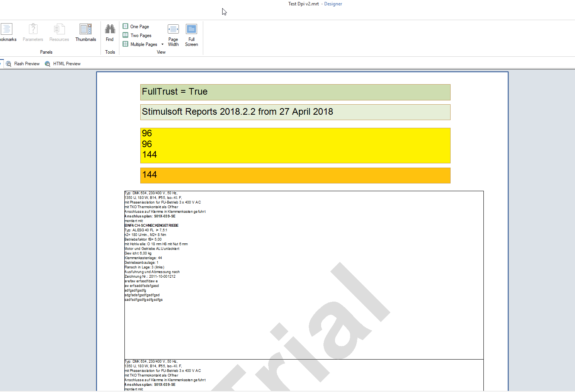Click the 'Designer' label in title bar
Viewport: 575px width, 392px height.
pyautogui.click(x=333, y=4)
